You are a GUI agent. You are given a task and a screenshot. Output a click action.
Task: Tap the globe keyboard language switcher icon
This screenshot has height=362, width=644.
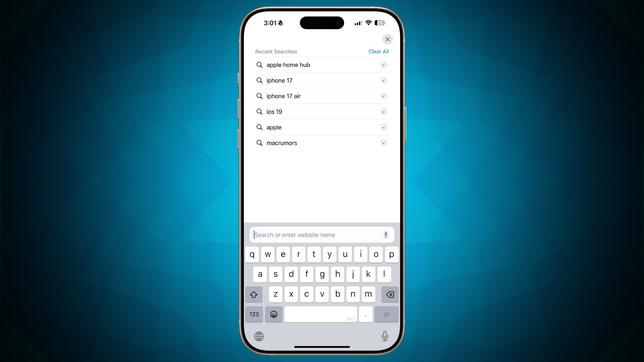(259, 336)
